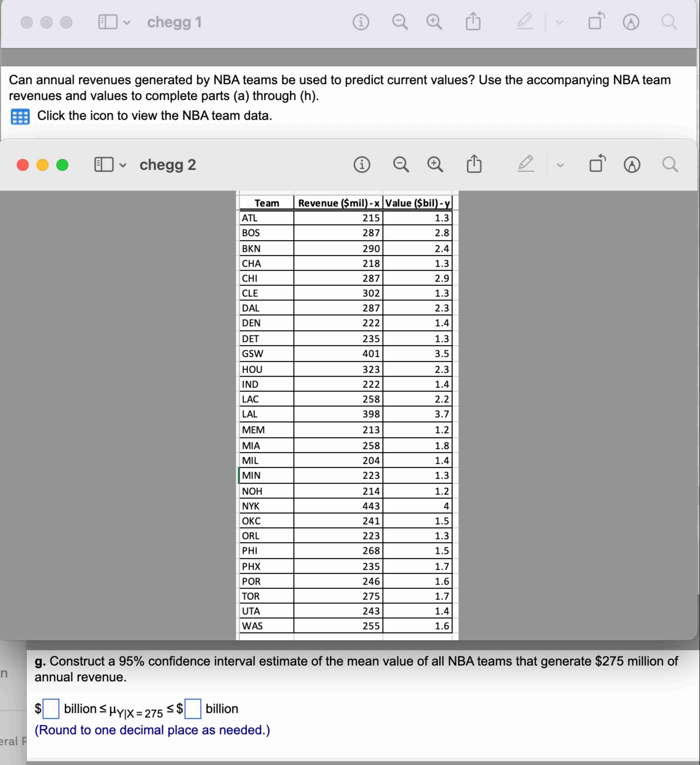Zoom in on the chegg 1 window
Screen dimensions: 700x765
tap(434, 22)
